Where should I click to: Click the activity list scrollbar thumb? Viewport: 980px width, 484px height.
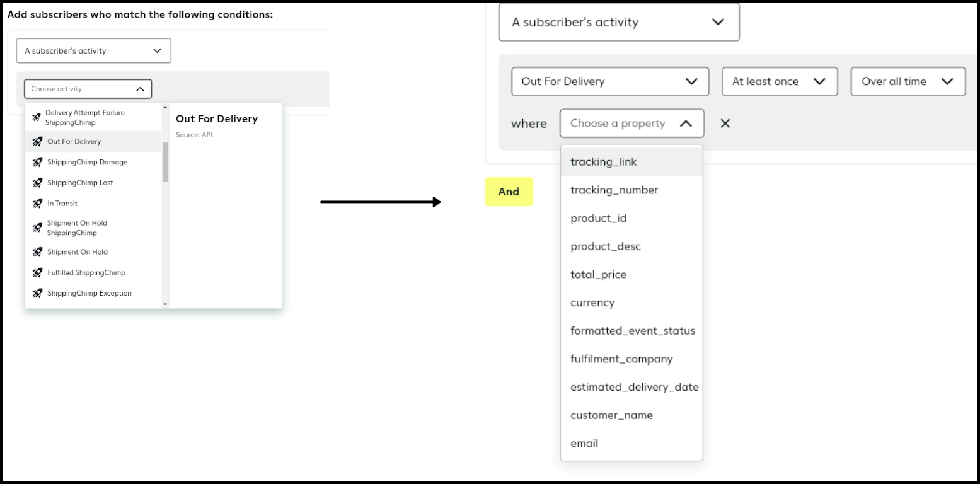tap(165, 162)
